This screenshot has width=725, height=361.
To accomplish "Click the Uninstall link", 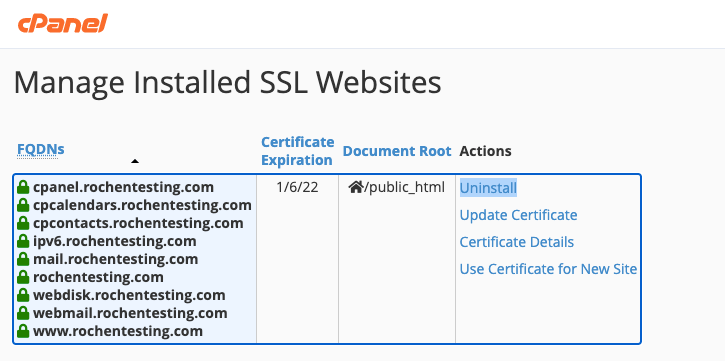I will click(488, 188).
